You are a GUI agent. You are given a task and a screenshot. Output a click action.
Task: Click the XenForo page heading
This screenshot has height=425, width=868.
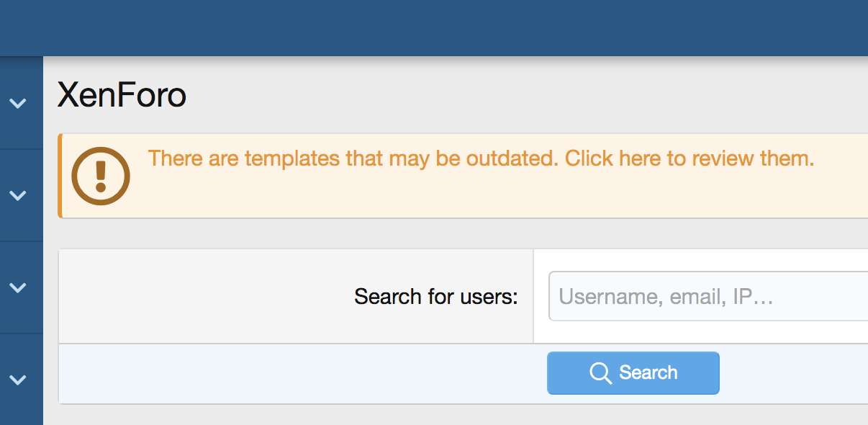coord(122,95)
